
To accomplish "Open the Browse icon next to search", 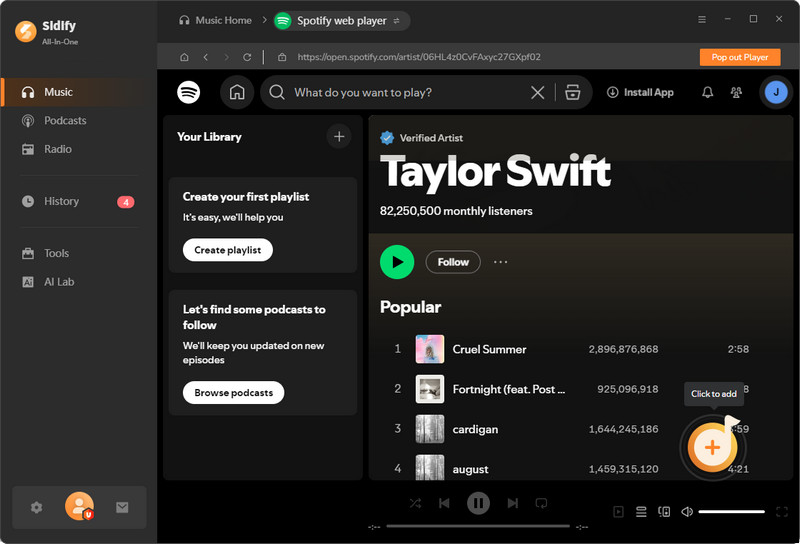I will point(572,92).
